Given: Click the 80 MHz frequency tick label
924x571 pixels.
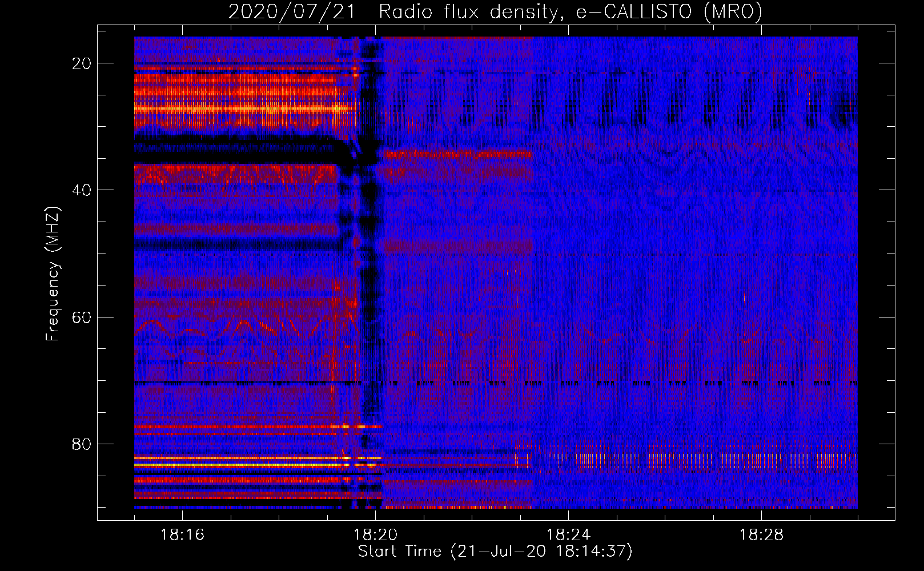Looking at the screenshot, I should pyautogui.click(x=82, y=444).
